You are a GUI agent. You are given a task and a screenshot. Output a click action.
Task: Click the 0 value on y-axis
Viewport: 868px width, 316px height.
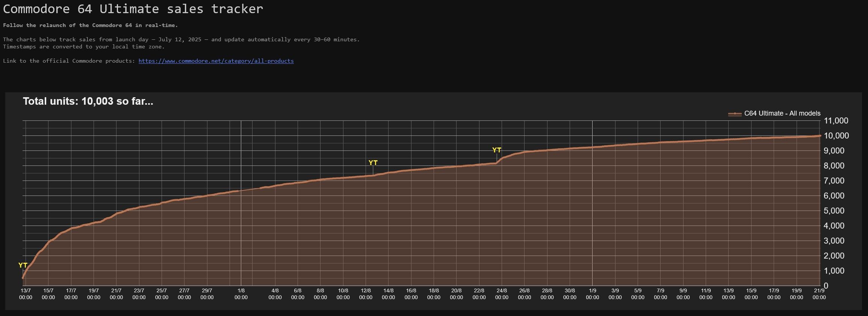click(x=826, y=286)
